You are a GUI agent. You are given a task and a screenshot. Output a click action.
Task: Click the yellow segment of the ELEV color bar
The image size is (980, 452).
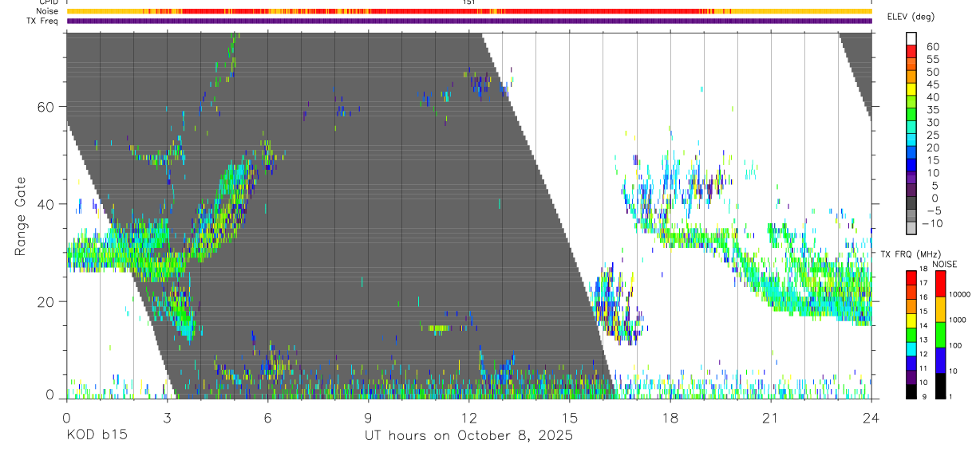pos(912,89)
